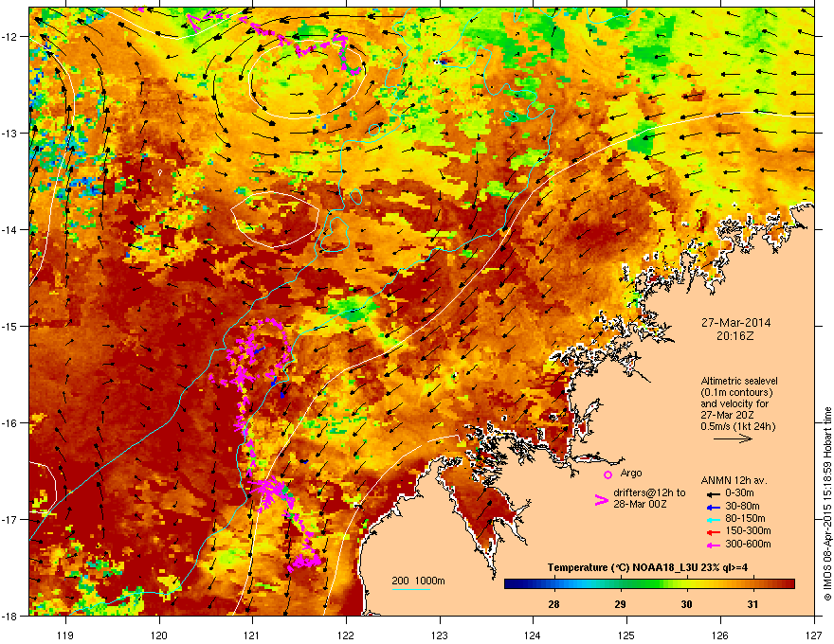Click the Argo magenta circle legend symbol
Viewport: 834px width, 644px height.
(607, 474)
